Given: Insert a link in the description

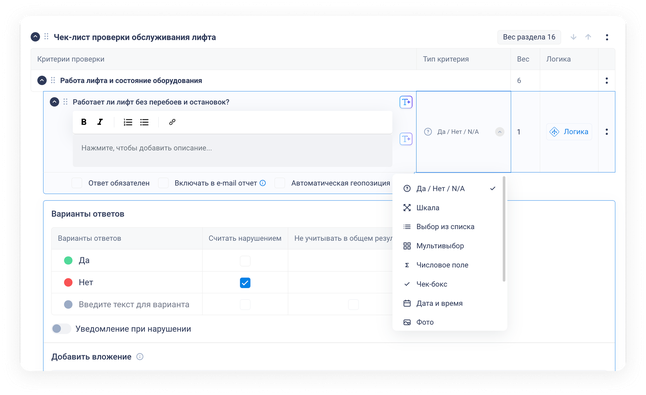Looking at the screenshot, I should tap(172, 122).
